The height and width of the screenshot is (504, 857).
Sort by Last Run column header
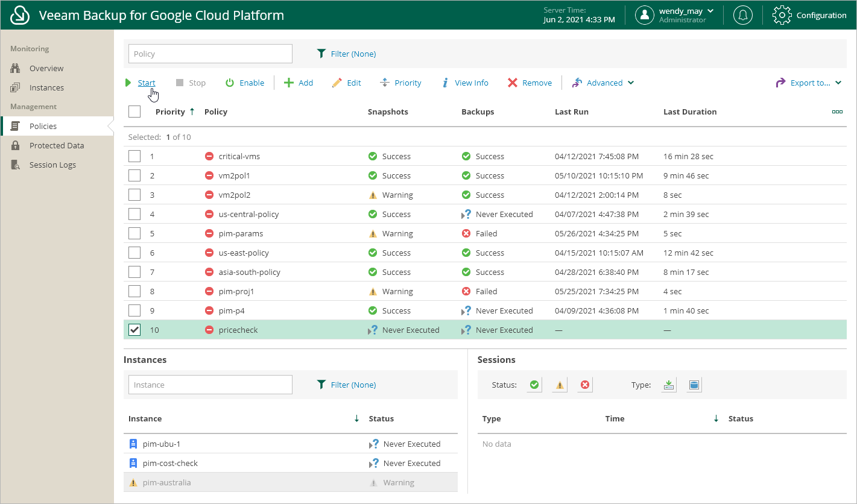coord(572,112)
